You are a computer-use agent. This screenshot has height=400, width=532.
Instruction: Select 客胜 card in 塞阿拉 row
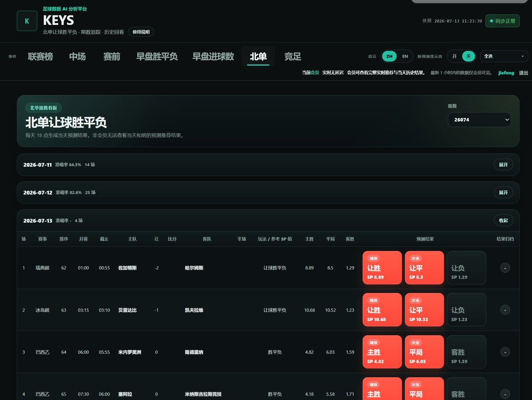[x=466, y=389]
